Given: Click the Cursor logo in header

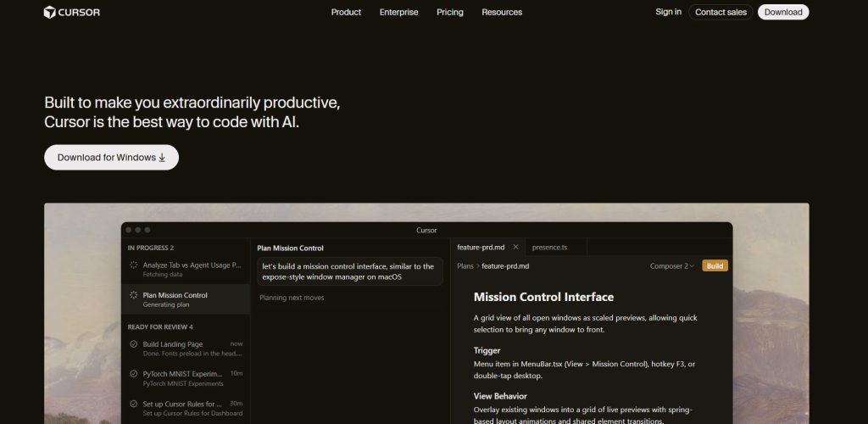Looking at the screenshot, I should pyautogui.click(x=72, y=12).
